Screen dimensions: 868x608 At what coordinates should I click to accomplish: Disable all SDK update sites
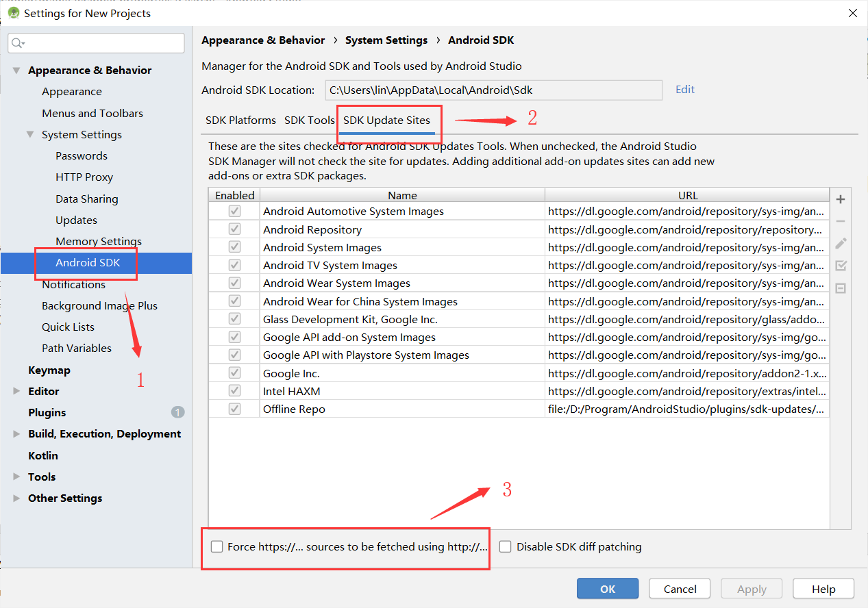click(841, 288)
